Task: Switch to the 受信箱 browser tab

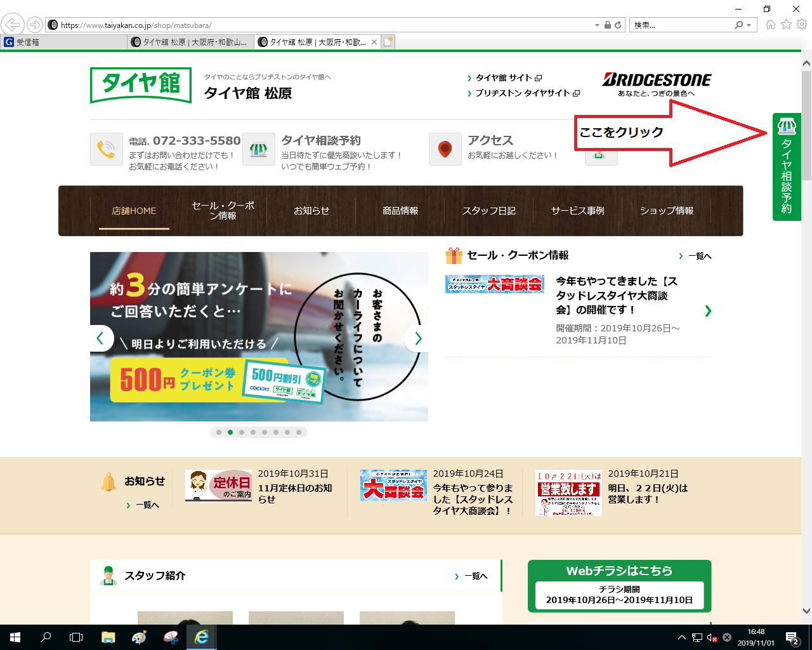Action: (x=63, y=42)
